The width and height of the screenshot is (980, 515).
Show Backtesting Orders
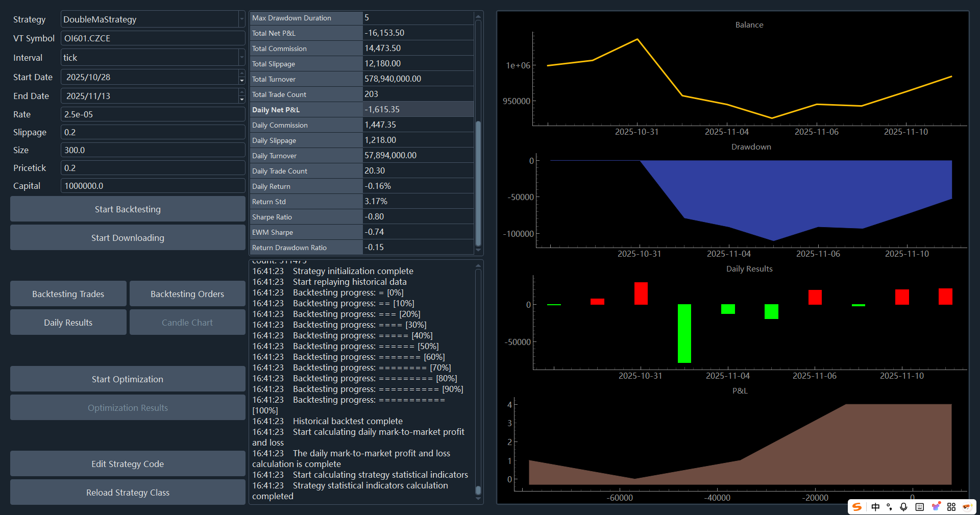(x=187, y=294)
